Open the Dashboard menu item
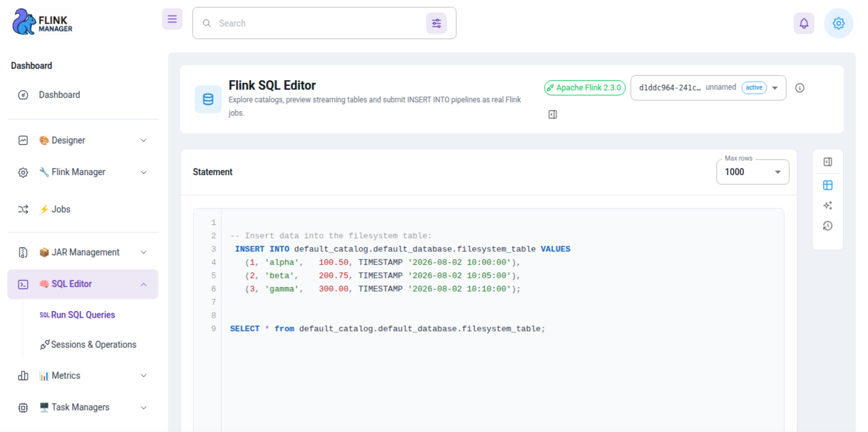This screenshot has height=432, width=868. pos(82,95)
